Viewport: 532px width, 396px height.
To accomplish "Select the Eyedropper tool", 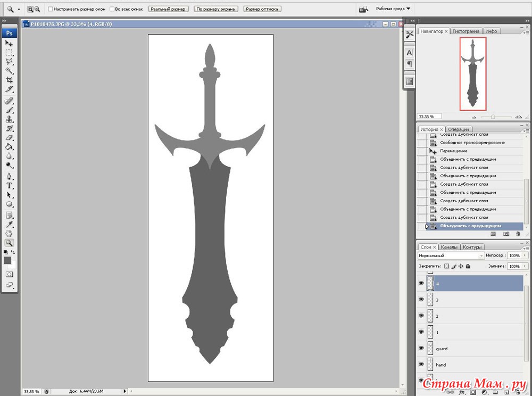I will (x=9, y=224).
